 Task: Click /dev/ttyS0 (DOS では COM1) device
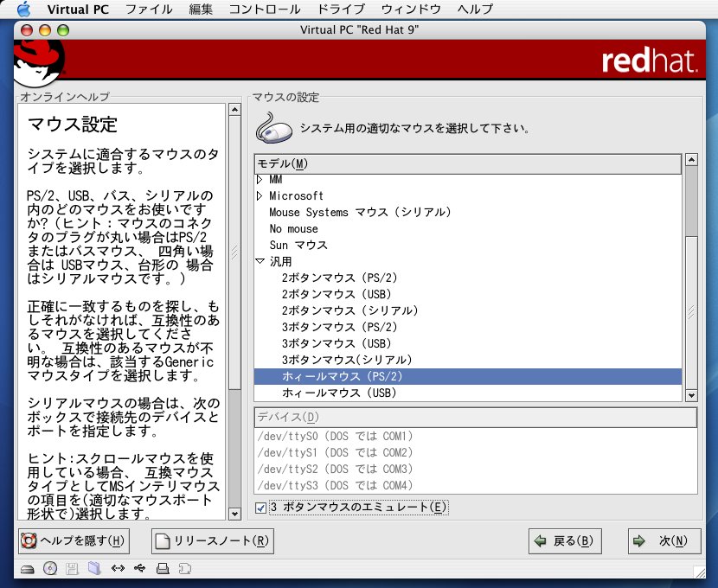click(476, 436)
